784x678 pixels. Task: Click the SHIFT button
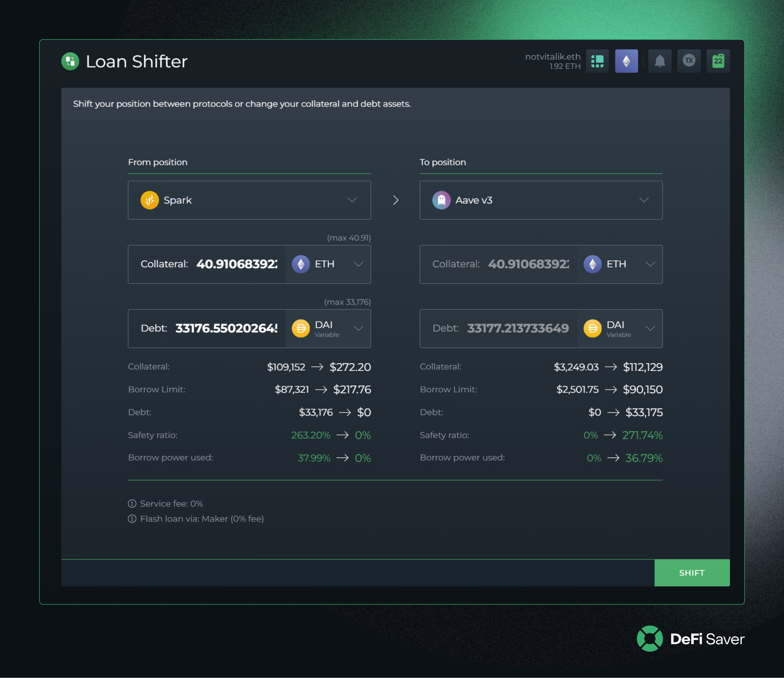coord(692,573)
